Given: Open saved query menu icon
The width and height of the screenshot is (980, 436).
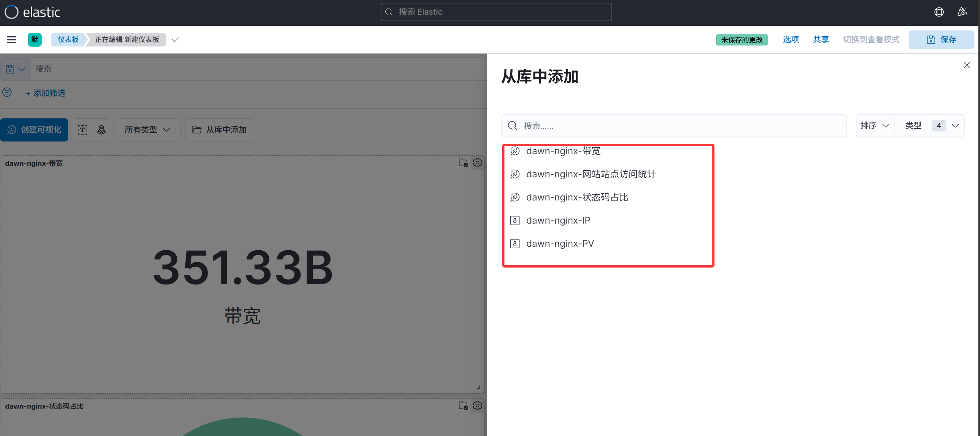Looking at the screenshot, I should tap(15, 69).
